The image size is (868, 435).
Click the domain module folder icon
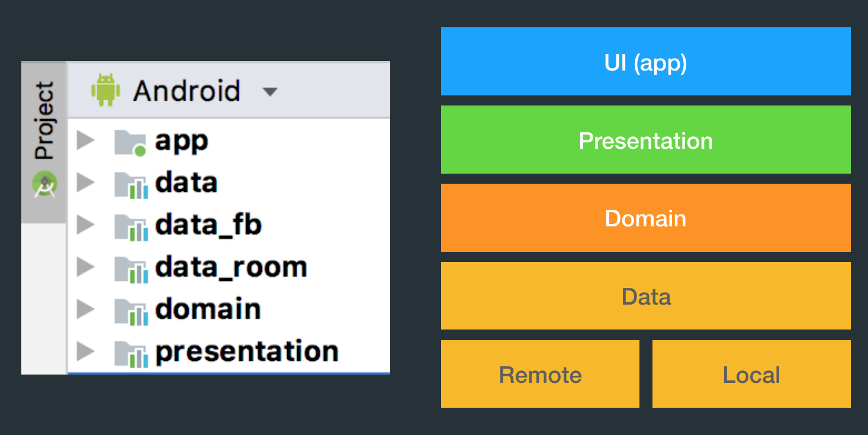130,310
